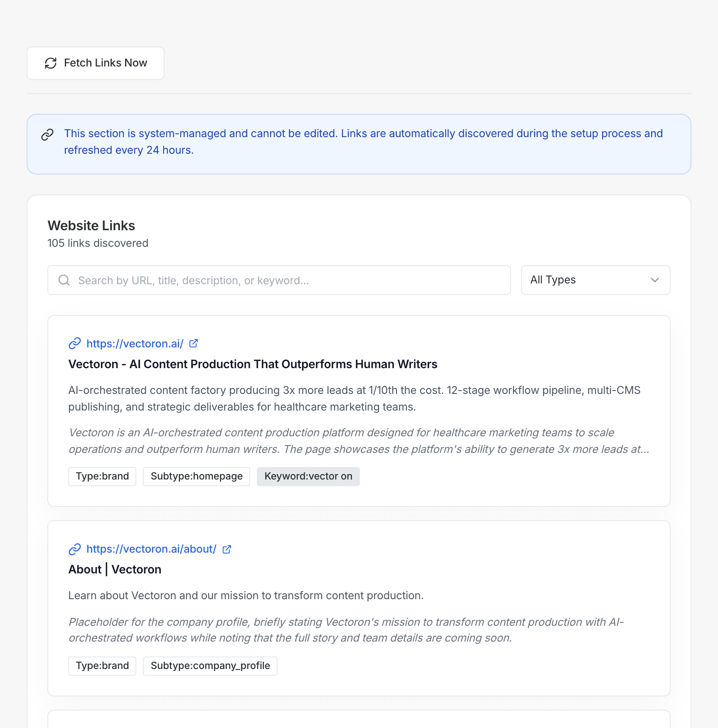The image size is (718, 728).
Task: Expand the type filter options list
Action: click(595, 280)
